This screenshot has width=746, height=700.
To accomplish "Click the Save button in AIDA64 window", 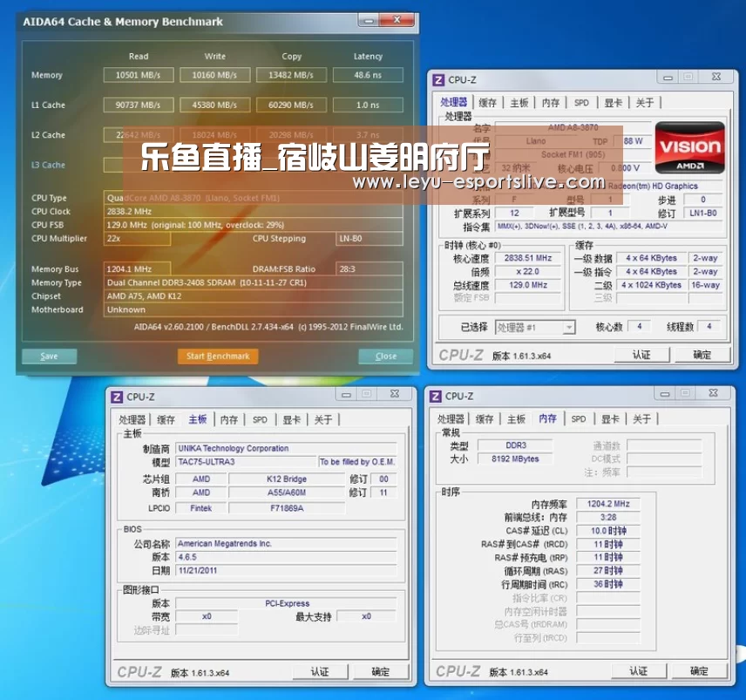I will point(49,356).
